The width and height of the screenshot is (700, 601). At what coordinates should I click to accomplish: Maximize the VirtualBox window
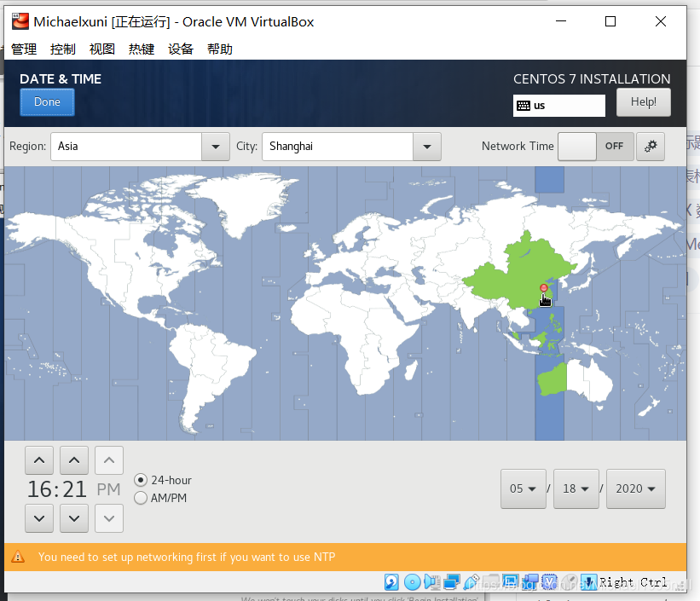pos(610,21)
